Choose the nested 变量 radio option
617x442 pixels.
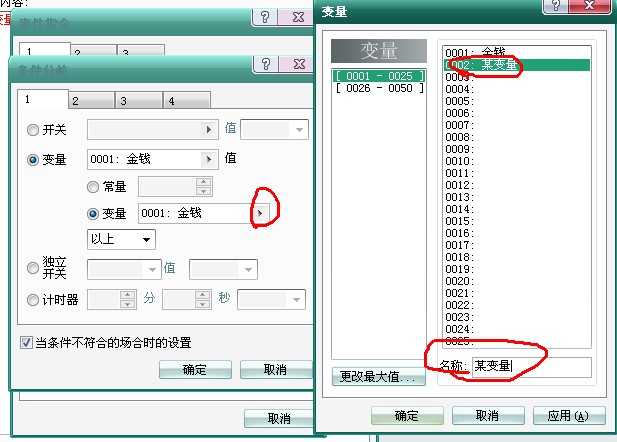pos(92,214)
